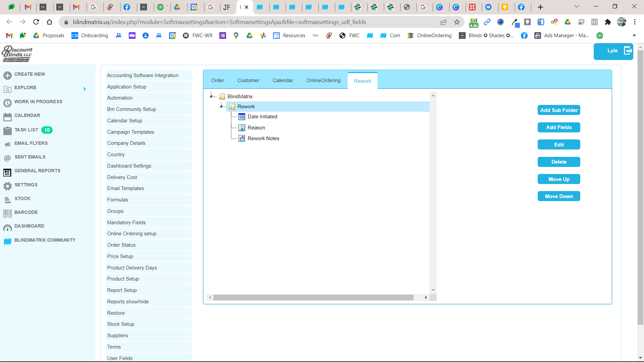Click the logout icon beside Lyle

628,51
